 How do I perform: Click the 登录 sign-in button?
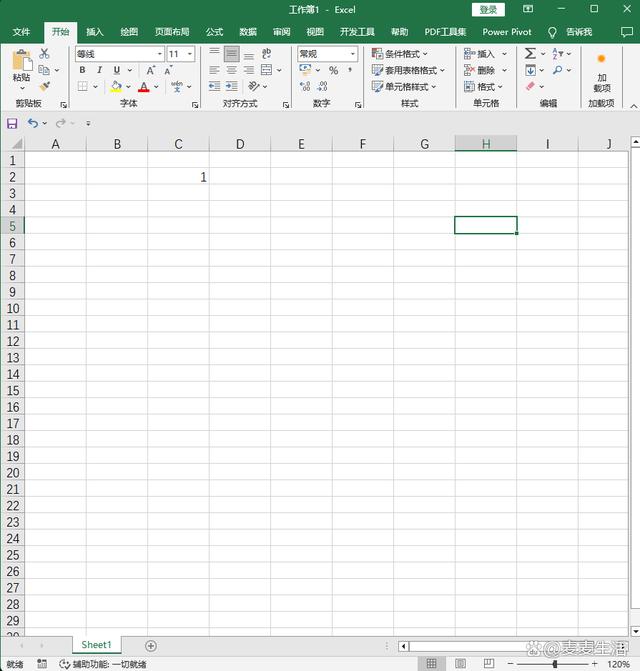point(487,9)
